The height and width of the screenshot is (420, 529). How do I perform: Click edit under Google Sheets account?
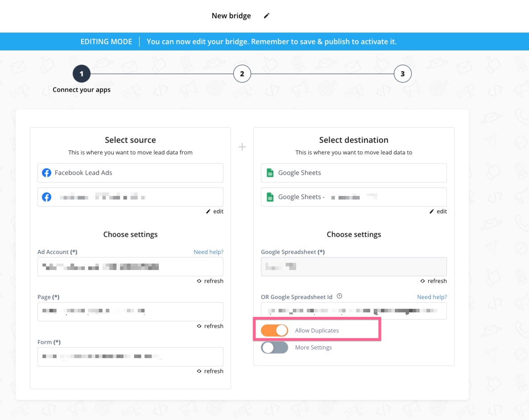[x=438, y=212]
